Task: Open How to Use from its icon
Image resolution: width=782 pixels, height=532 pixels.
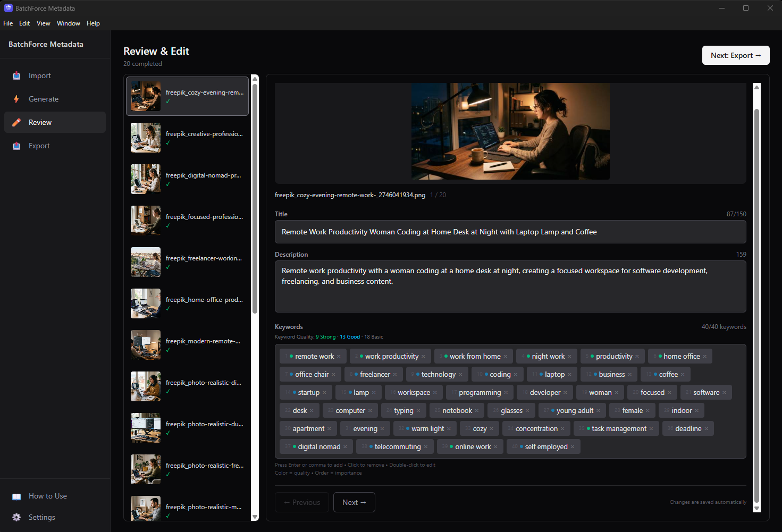Action: [x=16, y=496]
